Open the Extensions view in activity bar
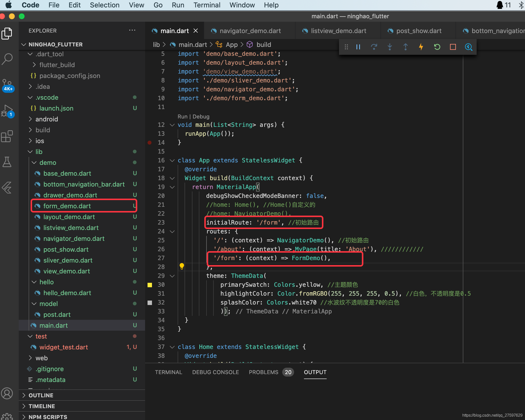 pyautogui.click(x=7, y=136)
